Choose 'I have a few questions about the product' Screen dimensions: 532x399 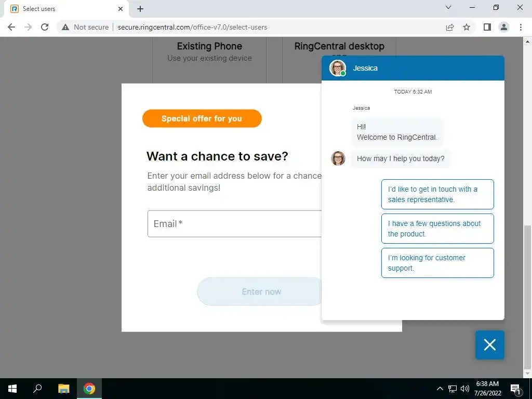click(437, 229)
